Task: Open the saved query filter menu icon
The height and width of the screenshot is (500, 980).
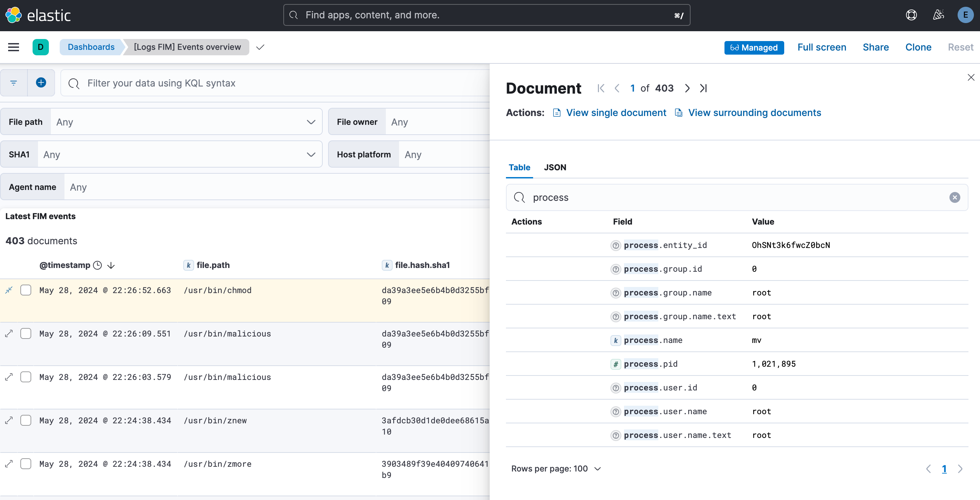Action: 14,83
